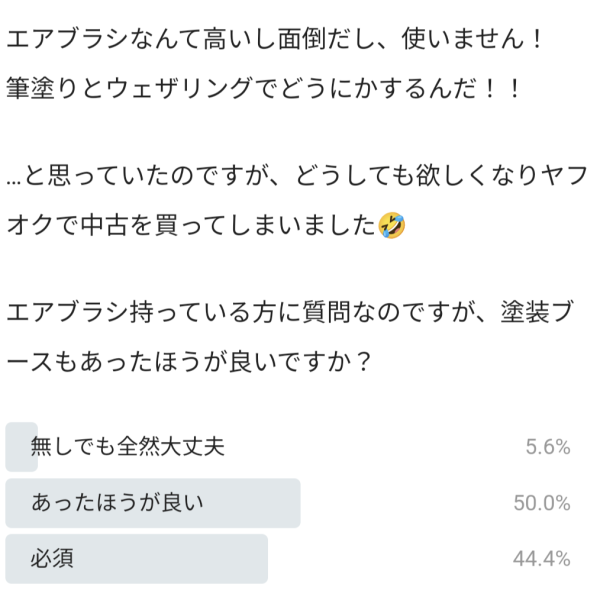Click the short gray bar before 無しでも

point(20,447)
